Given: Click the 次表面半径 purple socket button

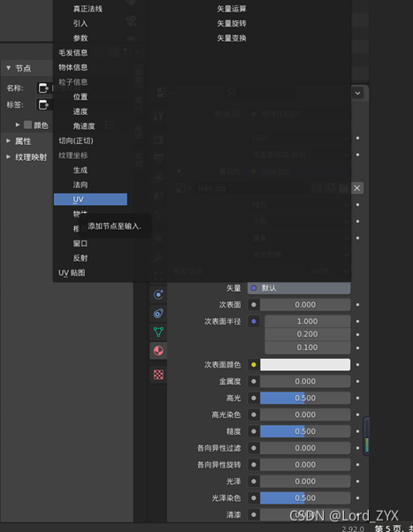Looking at the screenshot, I should (x=254, y=322).
